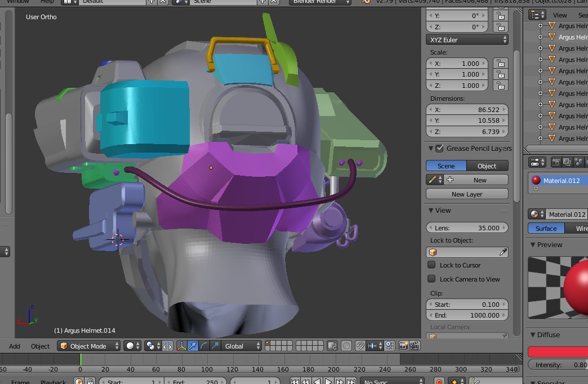Click the OpenGL render animation clapperboard icon
This screenshot has height=384, width=588.
(415, 346)
